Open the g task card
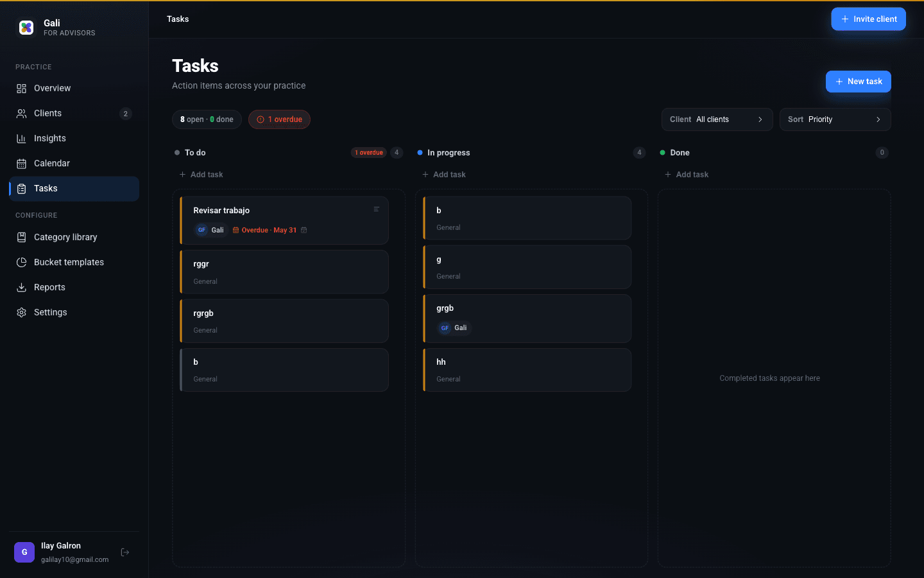The image size is (924, 578). tap(527, 267)
